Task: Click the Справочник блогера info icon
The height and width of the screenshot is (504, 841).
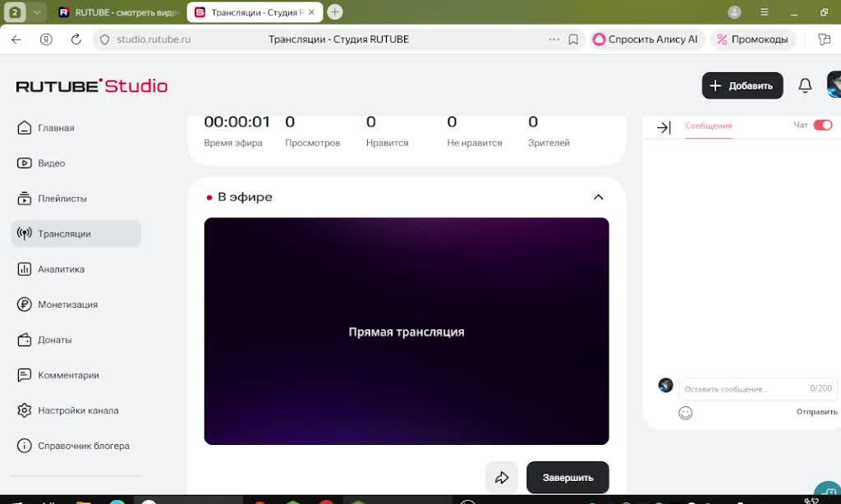Action: (x=24, y=446)
